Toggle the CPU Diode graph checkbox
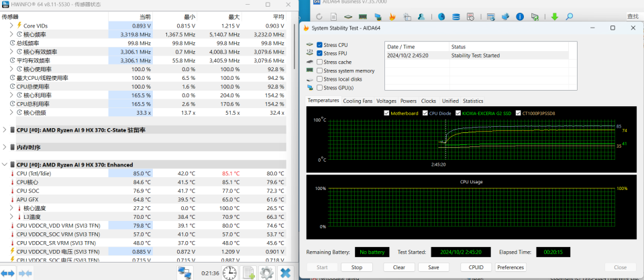Screen dimensions: 644x280 [425, 113]
